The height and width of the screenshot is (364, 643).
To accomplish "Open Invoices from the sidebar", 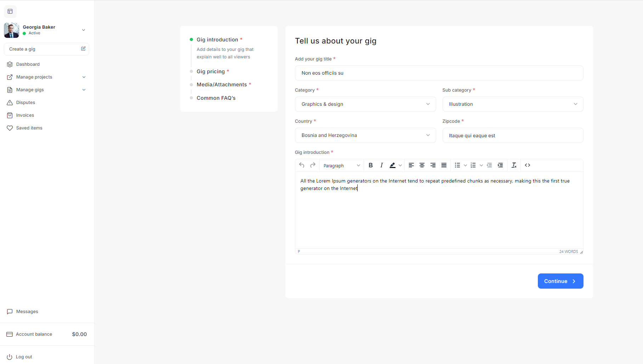I will click(25, 115).
